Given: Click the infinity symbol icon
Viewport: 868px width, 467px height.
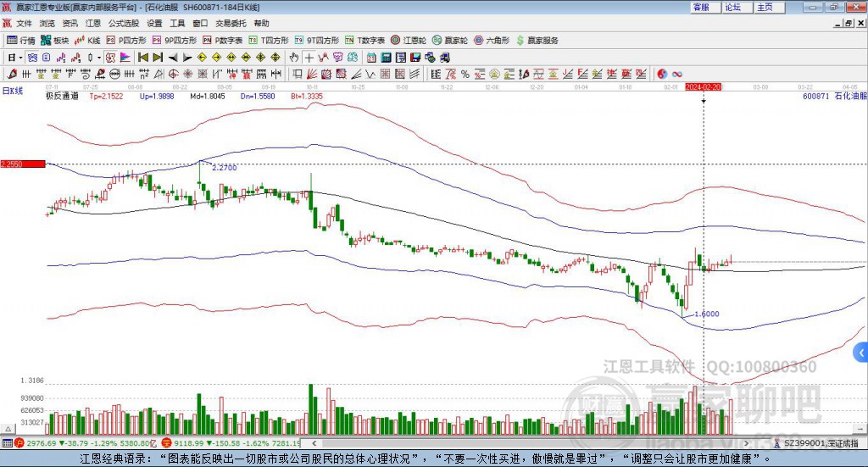Looking at the screenshot, I should (x=677, y=74).
